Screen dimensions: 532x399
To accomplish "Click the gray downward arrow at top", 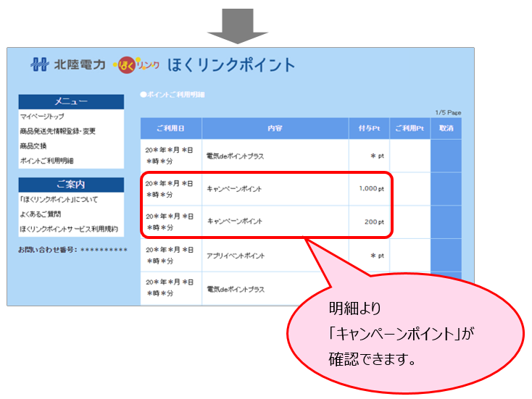I will point(238,25).
